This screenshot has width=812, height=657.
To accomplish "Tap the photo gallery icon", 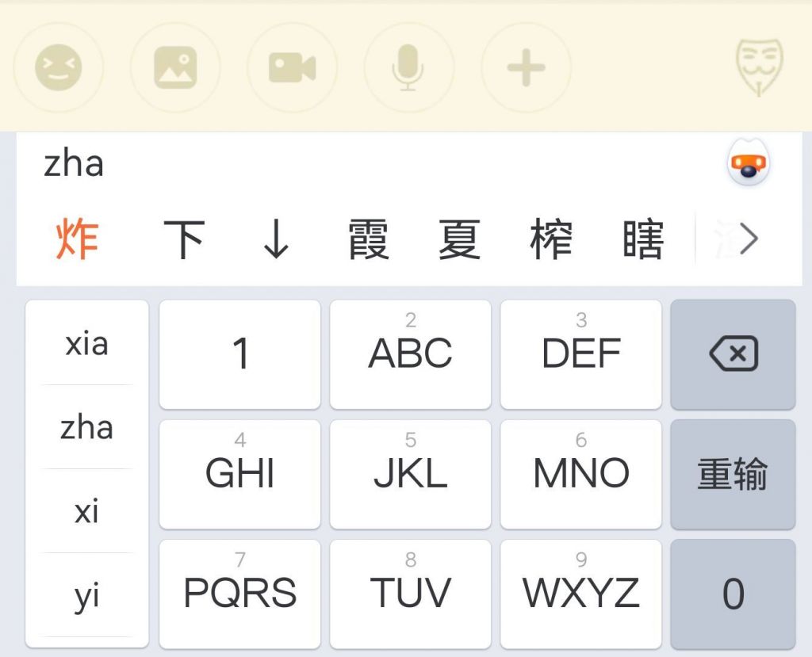I will (175, 67).
